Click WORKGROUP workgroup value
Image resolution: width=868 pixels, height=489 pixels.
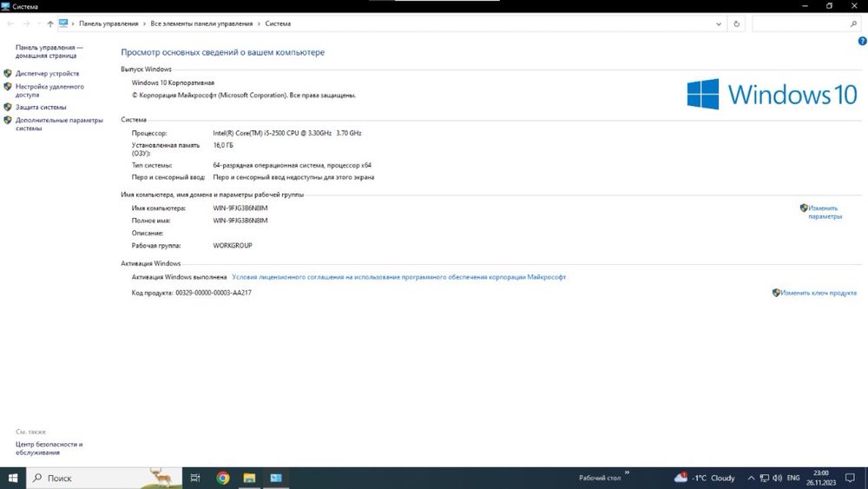(233, 245)
